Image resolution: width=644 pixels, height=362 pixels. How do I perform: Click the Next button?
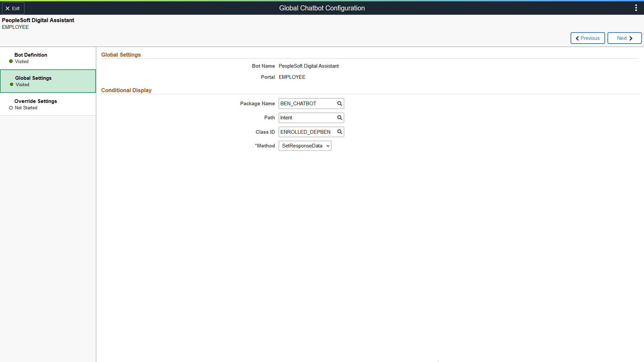point(624,38)
